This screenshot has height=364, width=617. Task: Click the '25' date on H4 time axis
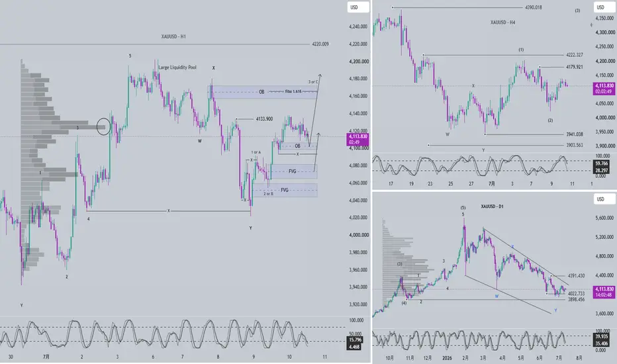click(451, 184)
